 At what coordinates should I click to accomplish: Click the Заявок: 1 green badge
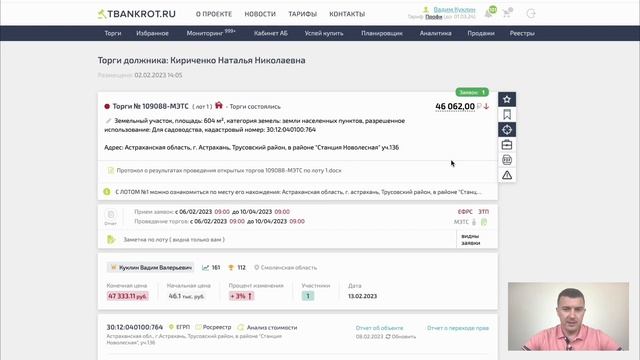point(472,92)
